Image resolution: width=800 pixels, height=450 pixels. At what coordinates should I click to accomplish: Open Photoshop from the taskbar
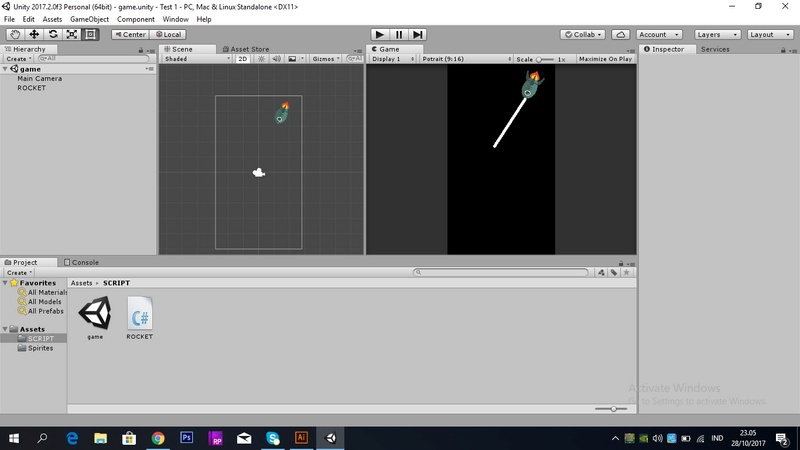(x=186, y=438)
